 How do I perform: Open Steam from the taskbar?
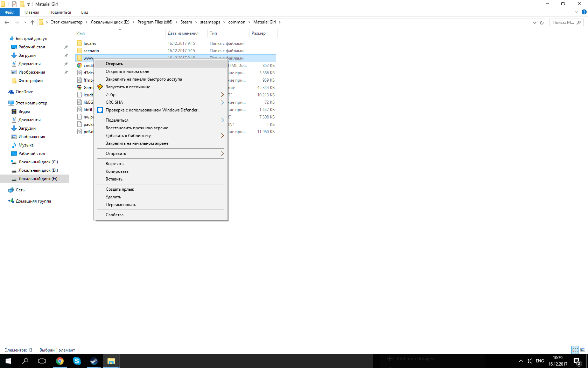tap(94, 361)
